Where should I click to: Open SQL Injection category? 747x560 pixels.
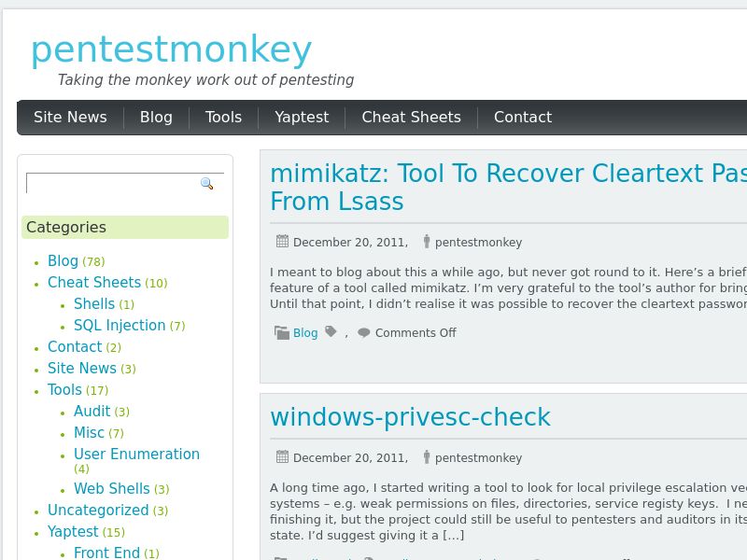pos(120,326)
